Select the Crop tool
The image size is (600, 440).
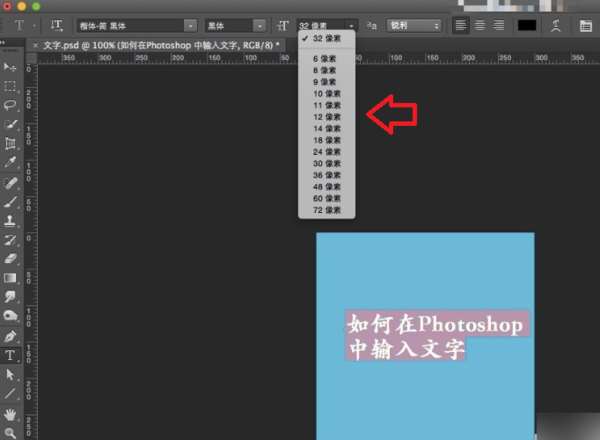[10, 143]
